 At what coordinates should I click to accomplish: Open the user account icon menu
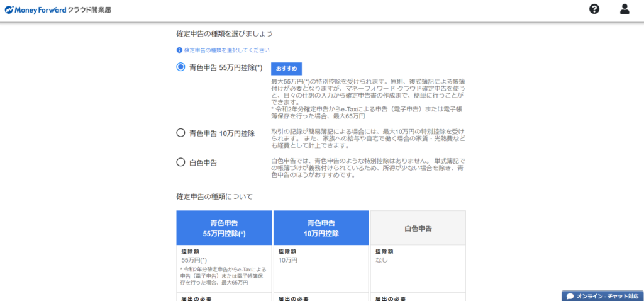[625, 9]
